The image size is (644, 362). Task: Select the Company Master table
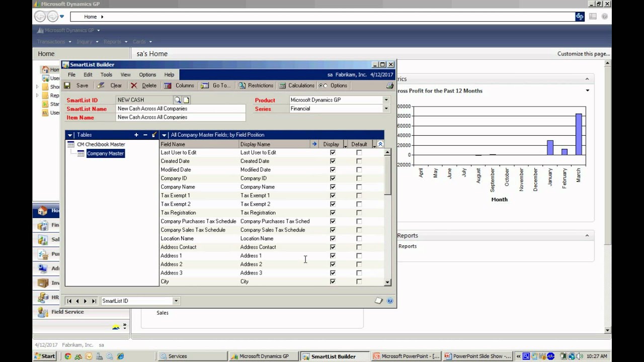pos(105,153)
